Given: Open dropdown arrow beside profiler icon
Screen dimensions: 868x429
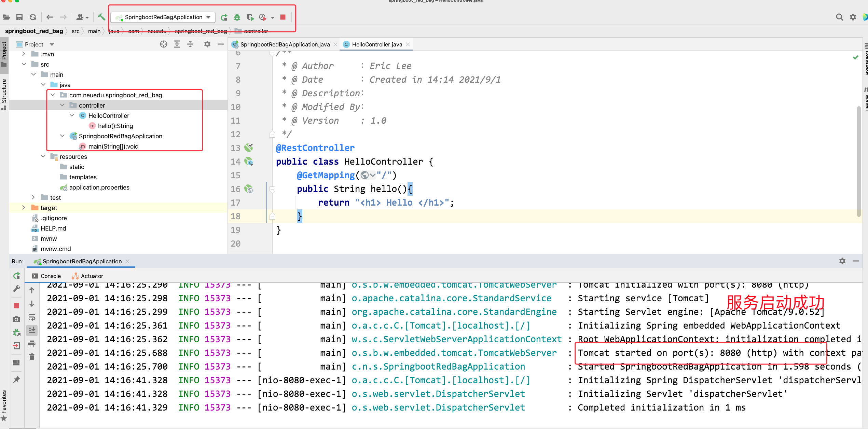Looking at the screenshot, I should [273, 17].
